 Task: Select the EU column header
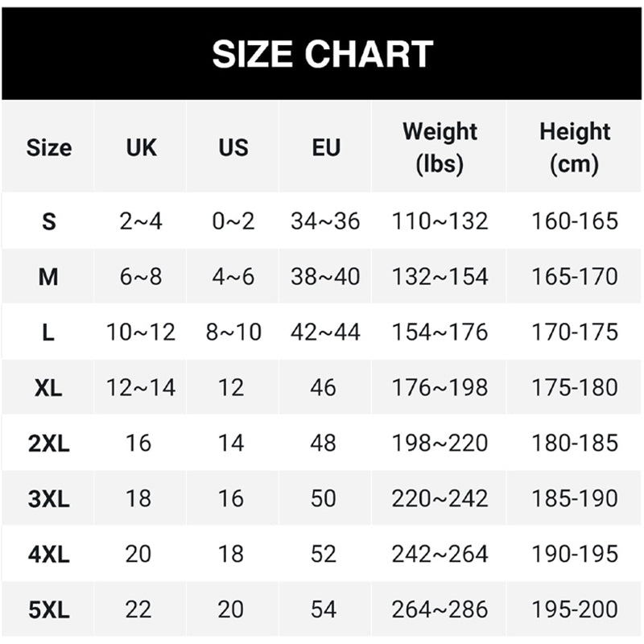pos(325,147)
